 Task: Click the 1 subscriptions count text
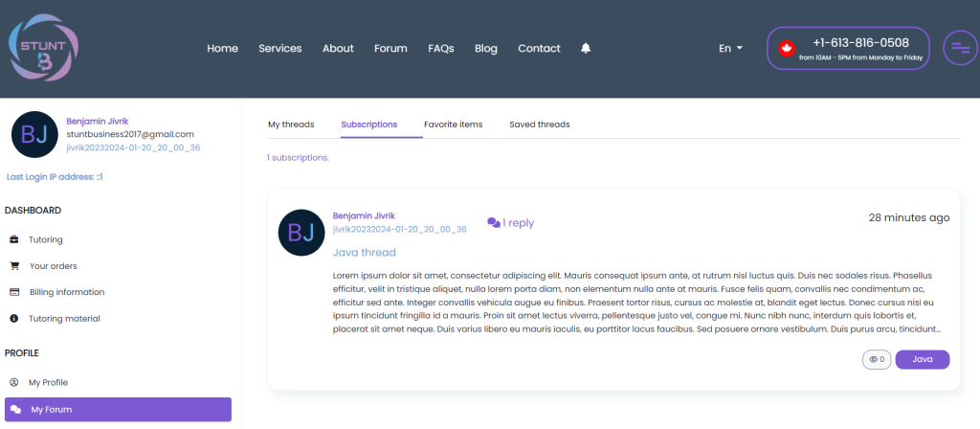click(x=299, y=158)
